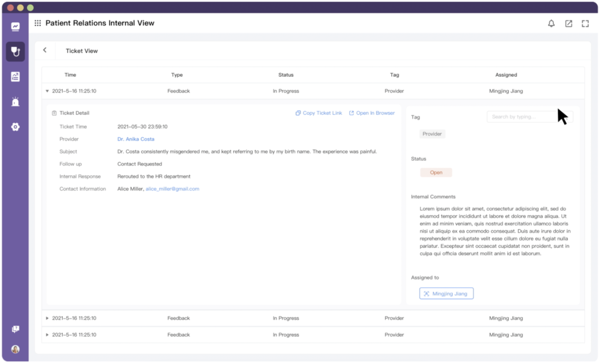Open the analytics chart sidebar icon

[x=15, y=26]
